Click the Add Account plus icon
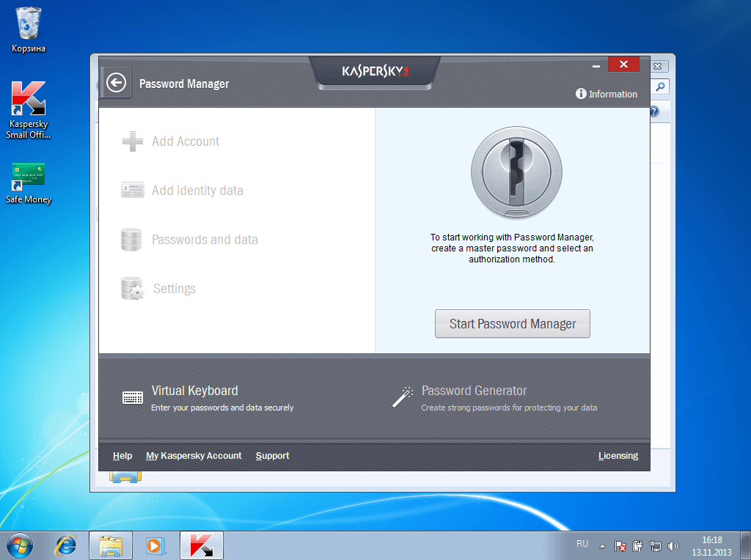 (x=133, y=141)
